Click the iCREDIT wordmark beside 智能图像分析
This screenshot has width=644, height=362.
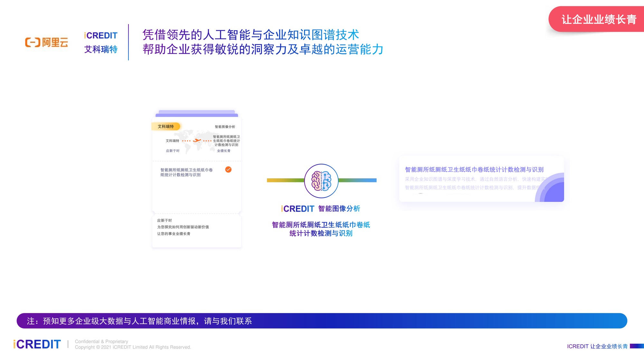[298, 209]
